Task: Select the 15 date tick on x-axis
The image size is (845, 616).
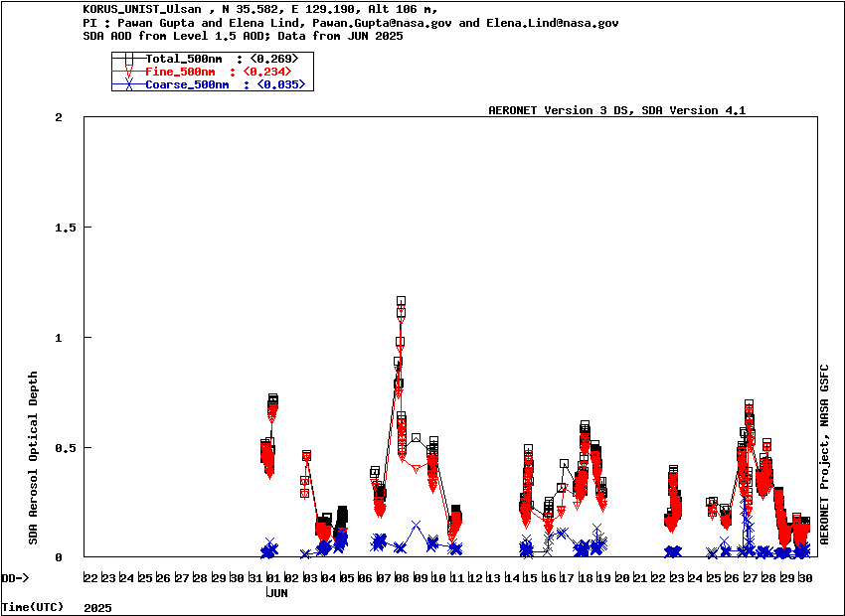Action: 530,578
